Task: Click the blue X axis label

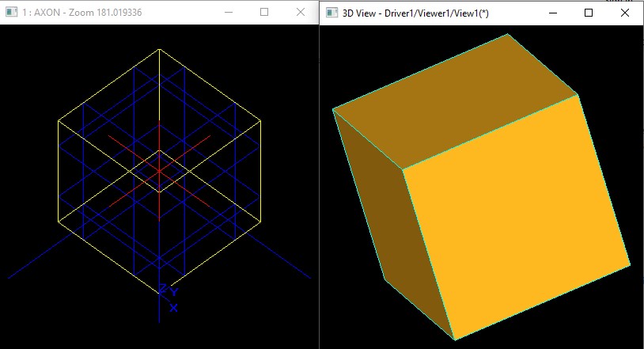Action: 174,308
